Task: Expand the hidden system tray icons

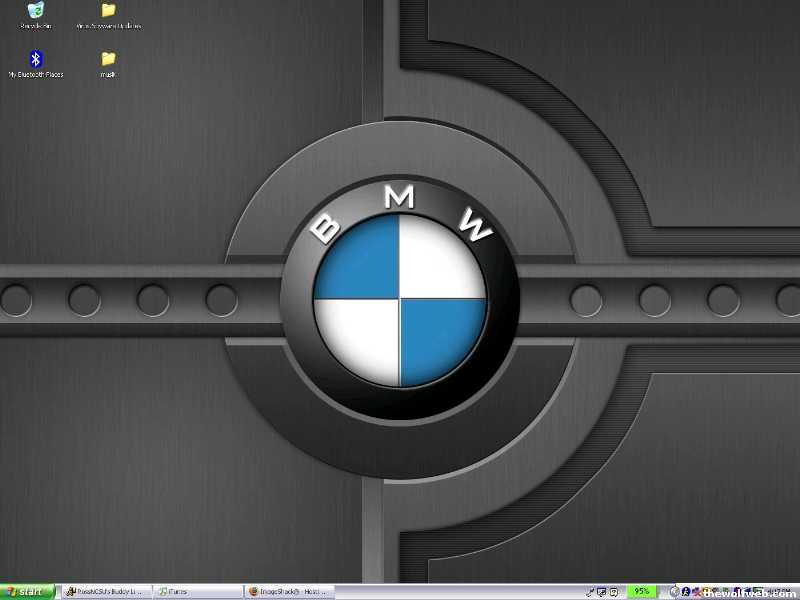Action: coord(675,592)
